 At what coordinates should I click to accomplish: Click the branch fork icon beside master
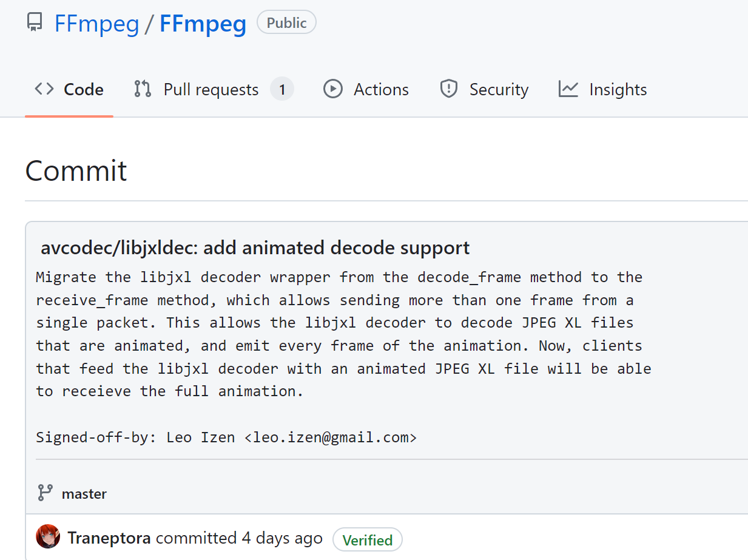coord(44,493)
